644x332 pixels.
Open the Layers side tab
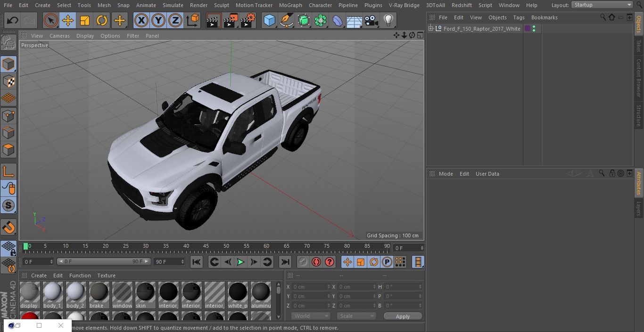[x=639, y=209]
